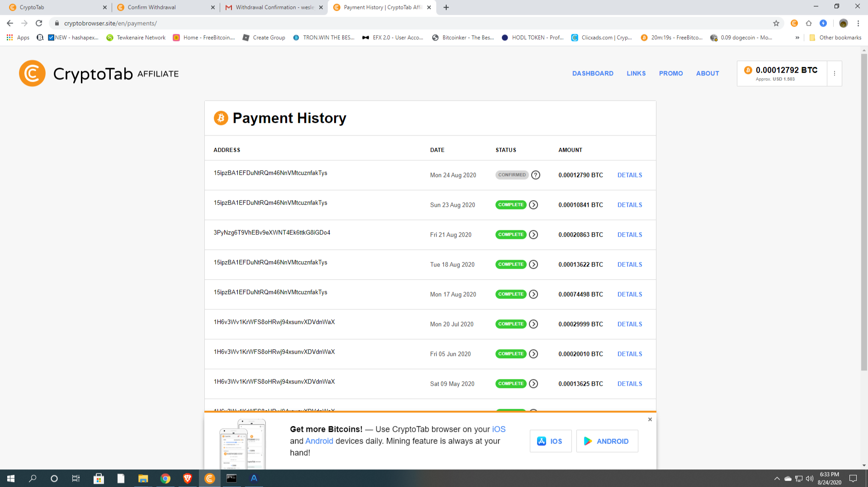Screen dimensions: 868x487
Task: Open the Tewkenaire Network bookmark
Action: [x=136, y=37]
